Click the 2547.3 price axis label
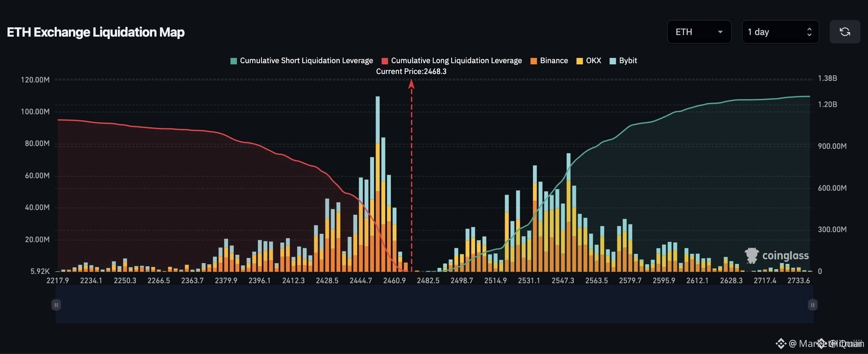868x354 pixels. (563, 280)
